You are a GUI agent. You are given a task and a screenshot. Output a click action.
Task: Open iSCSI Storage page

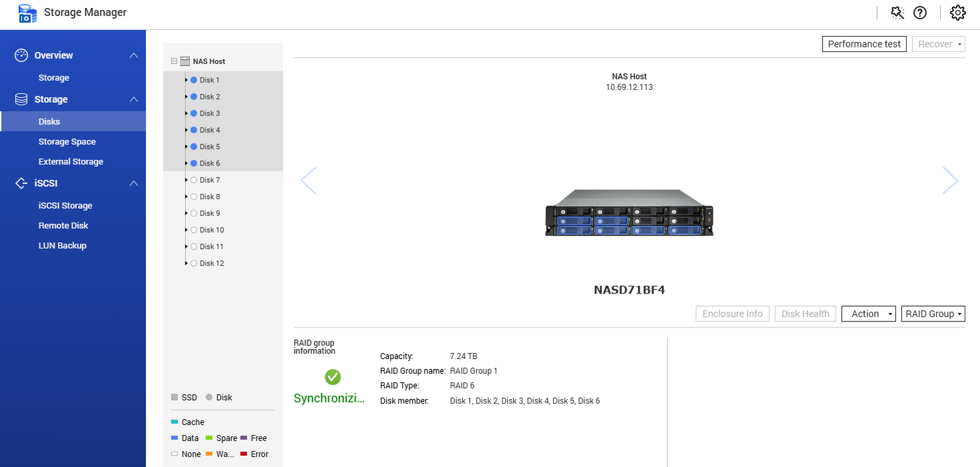[65, 205]
